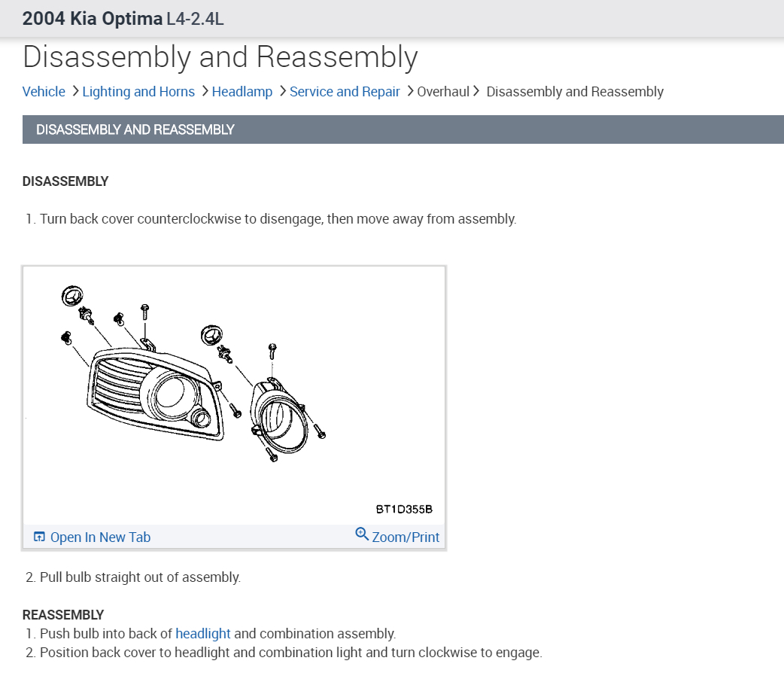Click the chevron arrow after Headlamp breadcrumb

coord(282,91)
